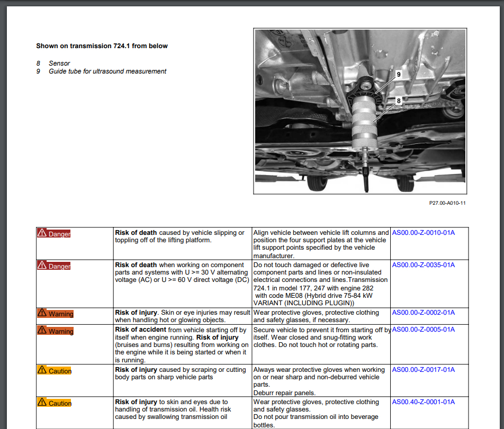
Task: Click the transmission 724.1 photo
Action: click(360, 111)
